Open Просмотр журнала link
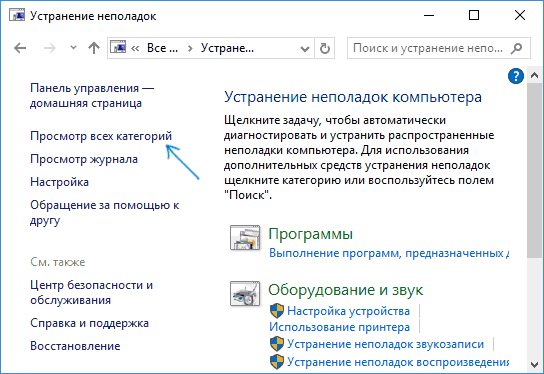Image resolution: width=544 pixels, height=374 pixels. pos(84,159)
